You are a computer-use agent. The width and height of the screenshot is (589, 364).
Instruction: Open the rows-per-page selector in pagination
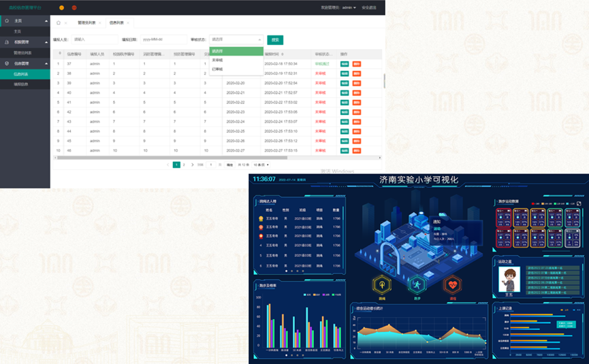coord(261,165)
